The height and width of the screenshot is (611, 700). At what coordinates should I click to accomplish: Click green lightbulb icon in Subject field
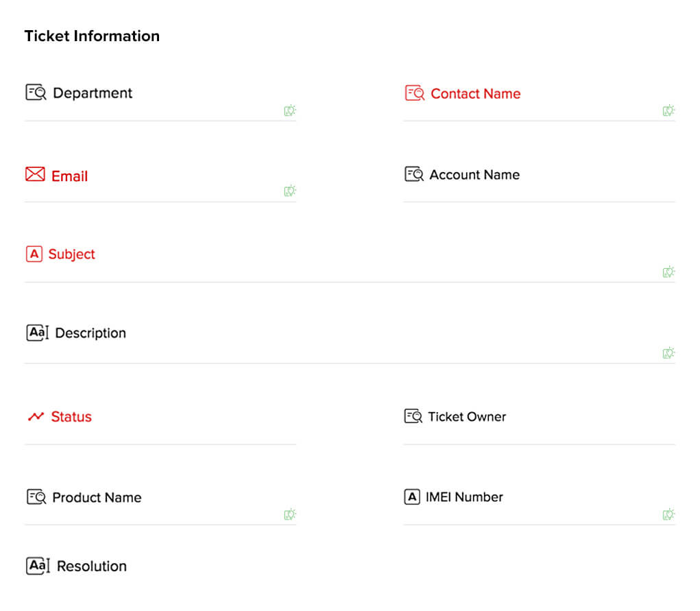[x=668, y=272]
